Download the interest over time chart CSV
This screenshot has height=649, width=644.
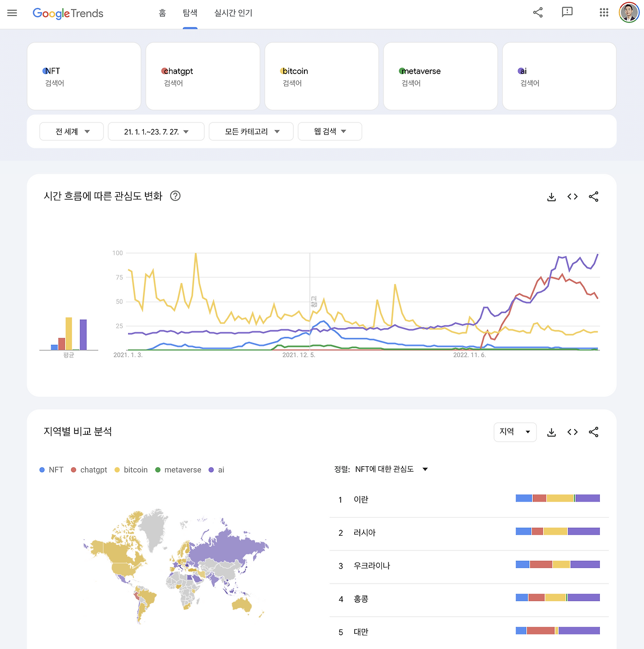tap(551, 197)
